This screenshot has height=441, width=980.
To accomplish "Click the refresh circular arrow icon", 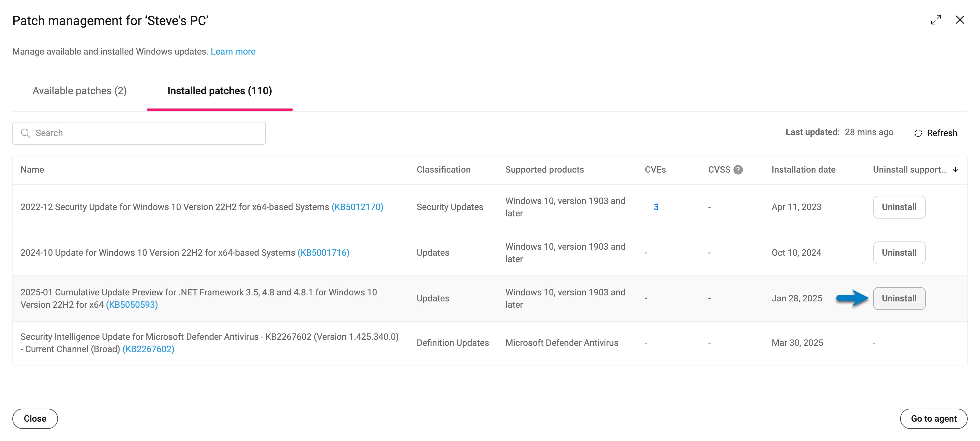I will tap(918, 133).
